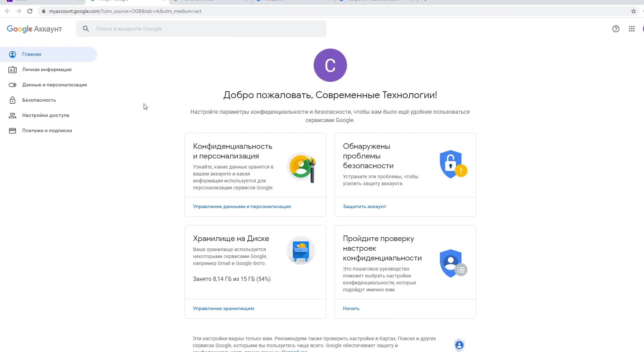The height and width of the screenshot is (352, 644).
Task: Open Help via the question mark icon
Action: click(x=616, y=29)
